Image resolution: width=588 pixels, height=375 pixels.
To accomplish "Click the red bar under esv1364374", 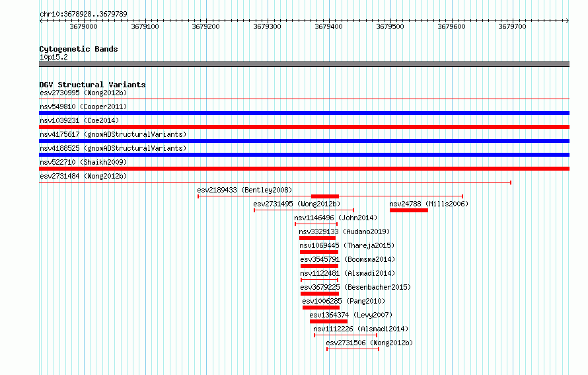I will (x=328, y=321).
